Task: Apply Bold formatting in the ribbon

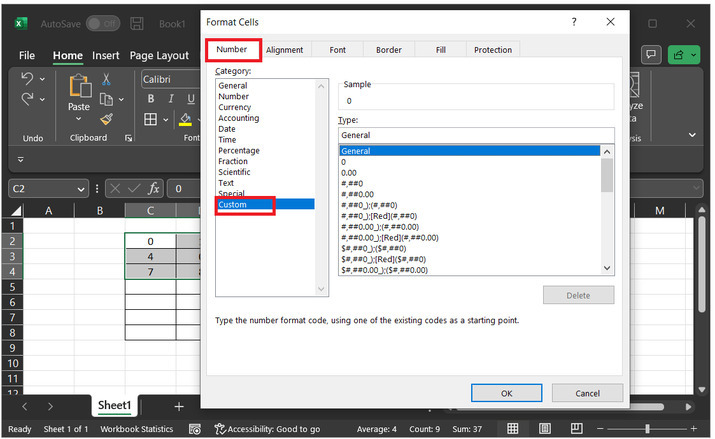Action: click(151, 99)
